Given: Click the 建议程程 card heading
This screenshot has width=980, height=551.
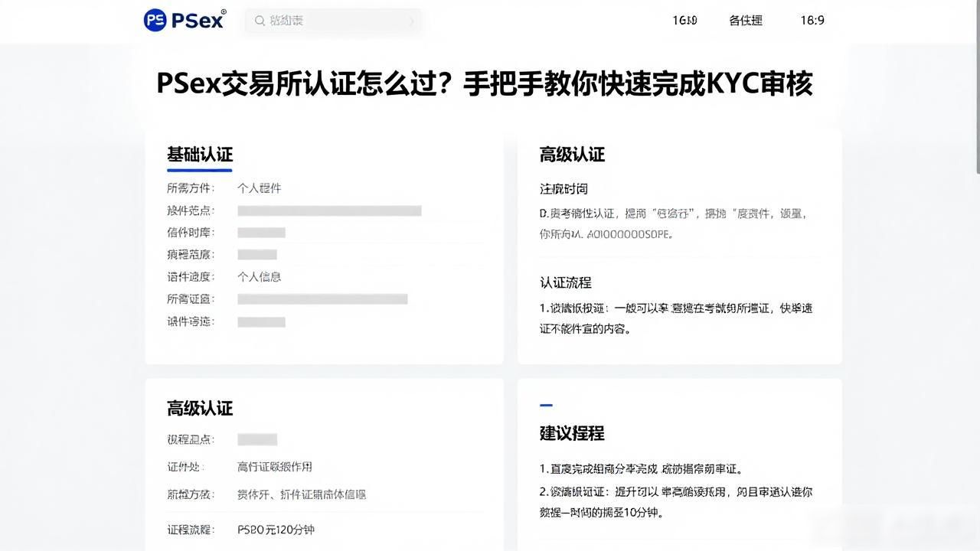Looking at the screenshot, I should [x=572, y=433].
